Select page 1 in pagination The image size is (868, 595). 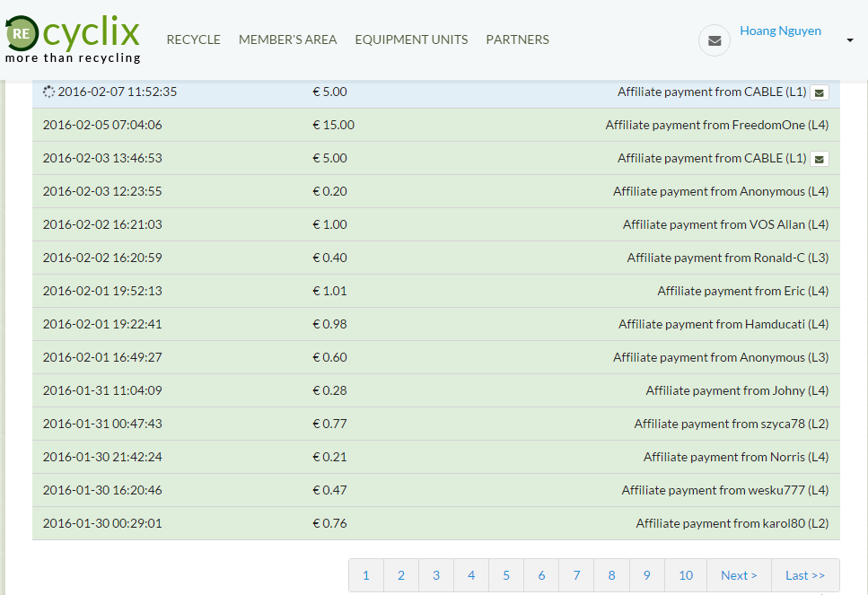coord(366,575)
